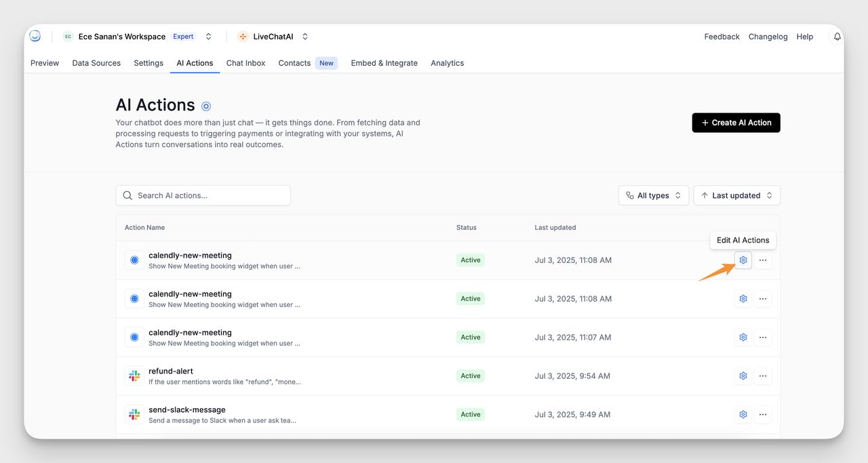This screenshot has width=868, height=463.
Task: Select the AI Actions tab
Action: 195,63
